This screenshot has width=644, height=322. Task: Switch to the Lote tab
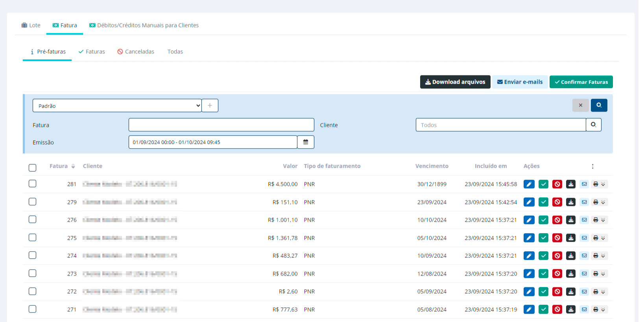31,25
